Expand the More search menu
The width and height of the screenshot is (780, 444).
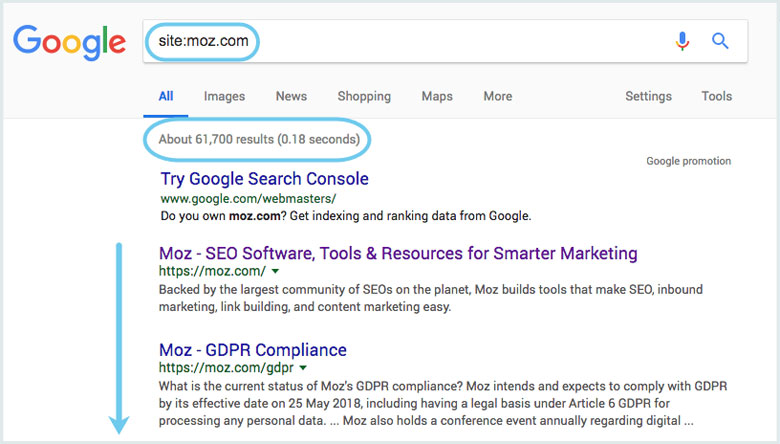click(x=497, y=96)
